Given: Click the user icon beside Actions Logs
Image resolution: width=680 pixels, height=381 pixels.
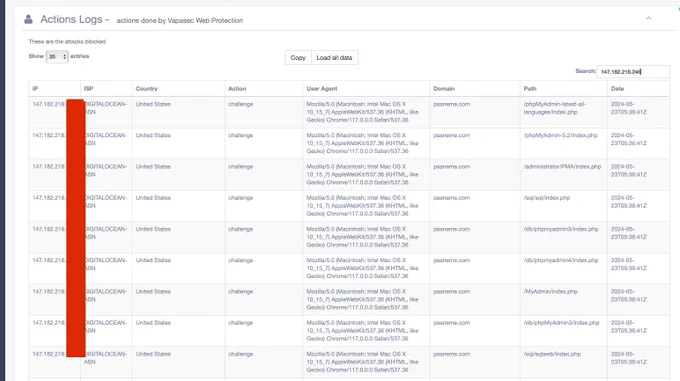Looking at the screenshot, I should [29, 19].
